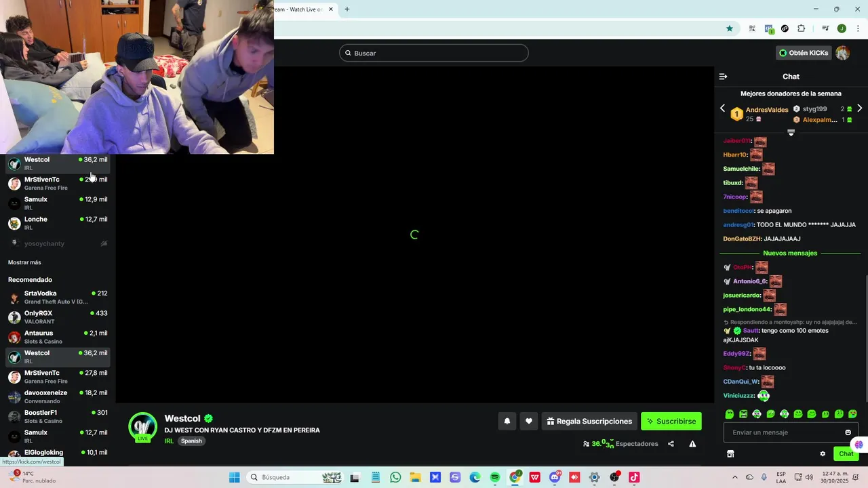Open offline channel yosoychanty
The height and width of the screenshot is (488, 868).
(x=58, y=243)
